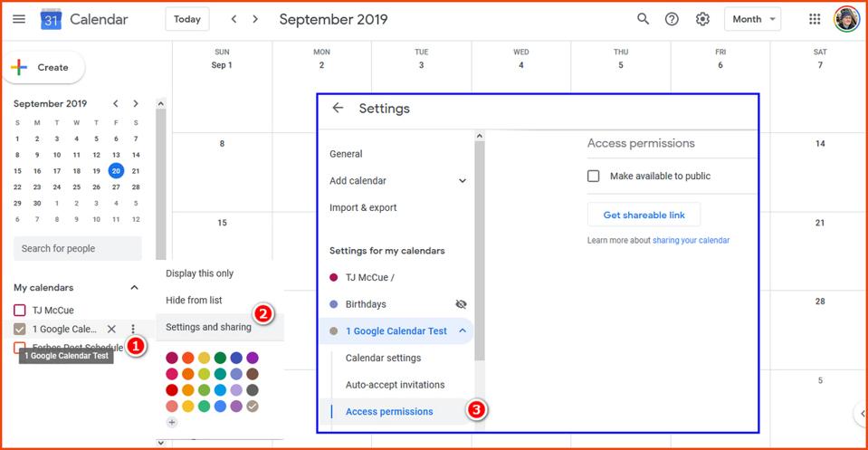Open options for 1 Google Cale… calendar

tap(133, 329)
